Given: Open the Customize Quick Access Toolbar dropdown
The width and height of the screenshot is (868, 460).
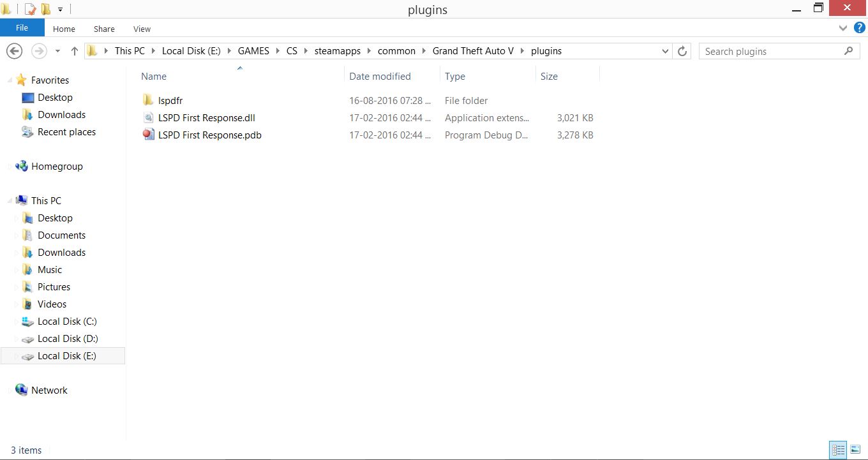Looking at the screenshot, I should tap(60, 10).
